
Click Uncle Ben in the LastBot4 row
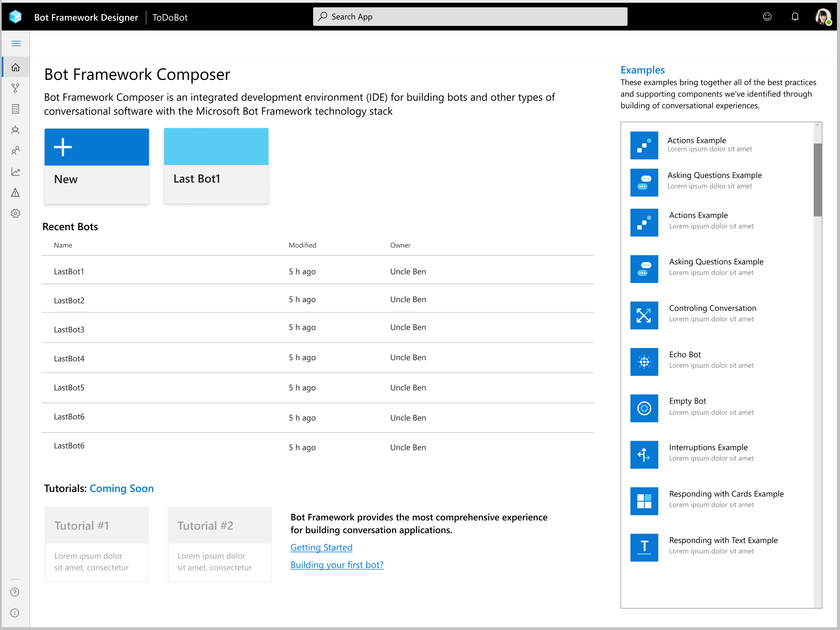click(408, 358)
